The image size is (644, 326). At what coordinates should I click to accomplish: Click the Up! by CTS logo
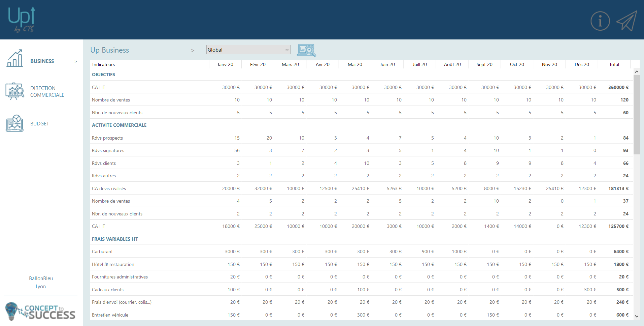21,20
